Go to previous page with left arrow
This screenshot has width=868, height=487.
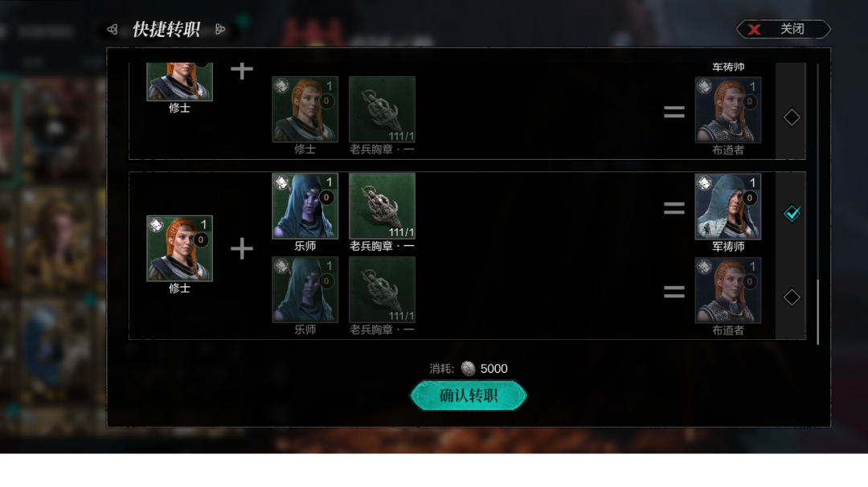[x=113, y=29]
